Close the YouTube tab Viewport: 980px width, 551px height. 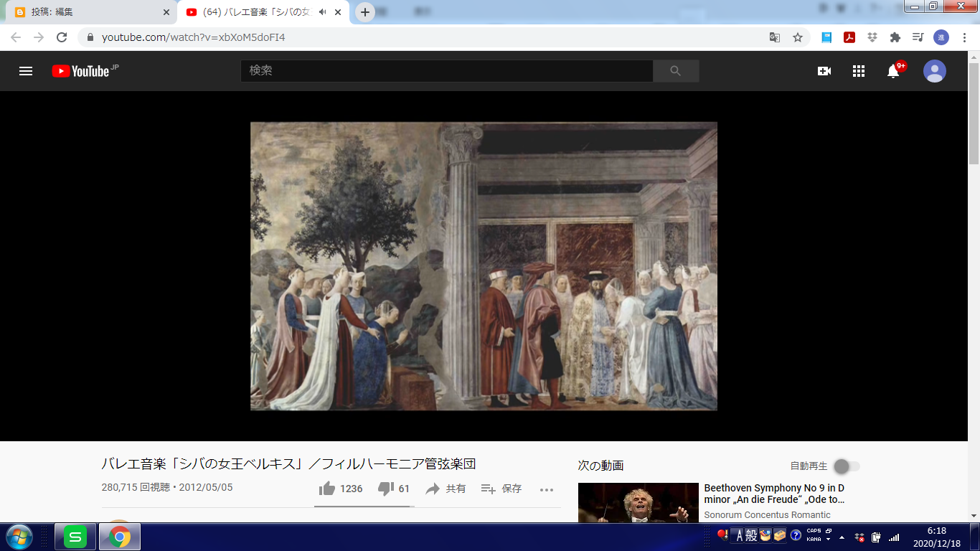338,12
